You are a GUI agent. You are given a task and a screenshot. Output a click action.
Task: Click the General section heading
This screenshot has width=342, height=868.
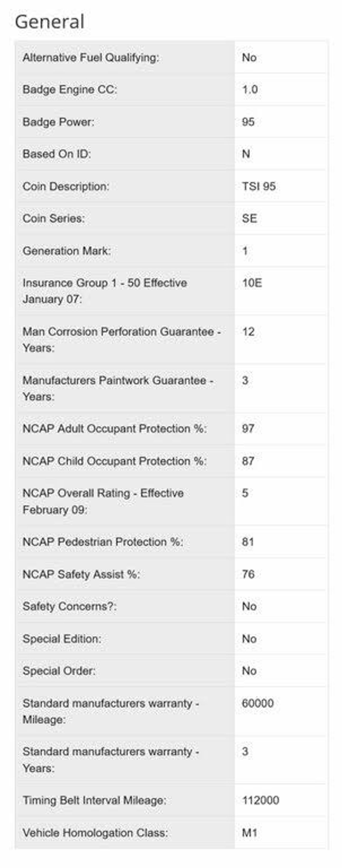tap(49, 22)
